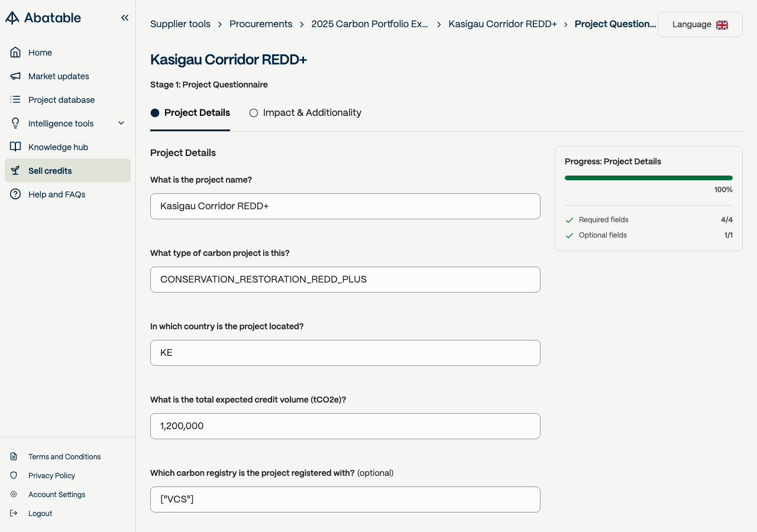Click the total expected credit volume field

345,426
